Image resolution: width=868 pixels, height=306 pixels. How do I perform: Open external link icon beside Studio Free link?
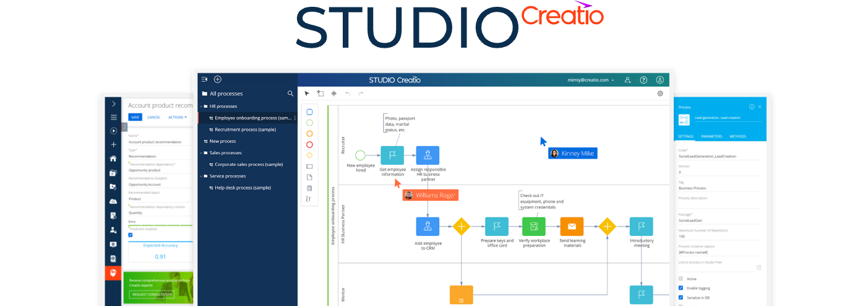tap(759, 268)
